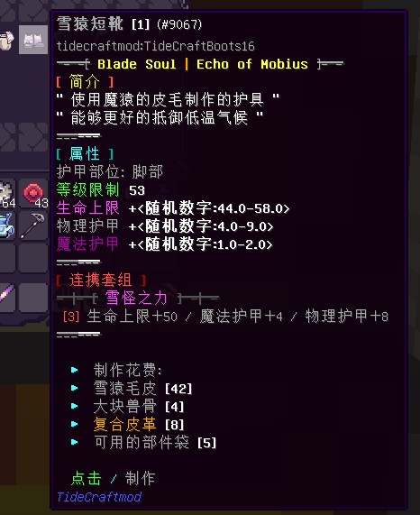The image size is (420, 515).
Task: Select the white fragment item stacked 64
Action: point(7,194)
